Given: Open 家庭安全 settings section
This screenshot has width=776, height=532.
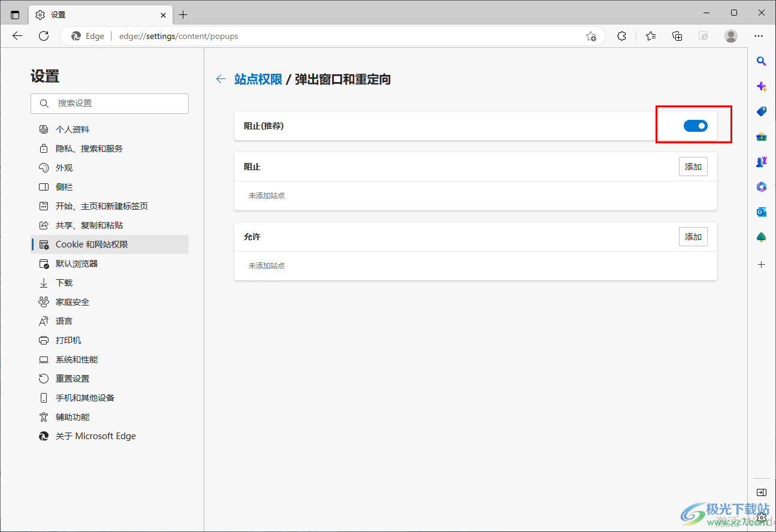Looking at the screenshot, I should 110,302.
